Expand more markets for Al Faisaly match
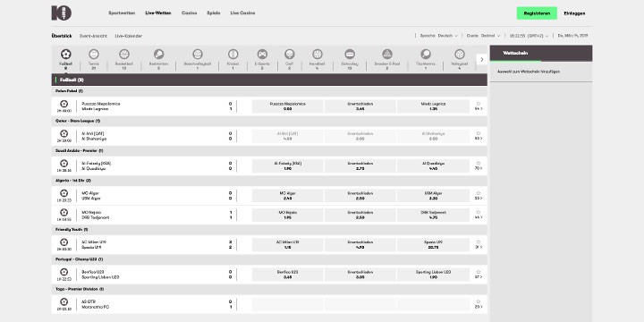 click(x=479, y=168)
